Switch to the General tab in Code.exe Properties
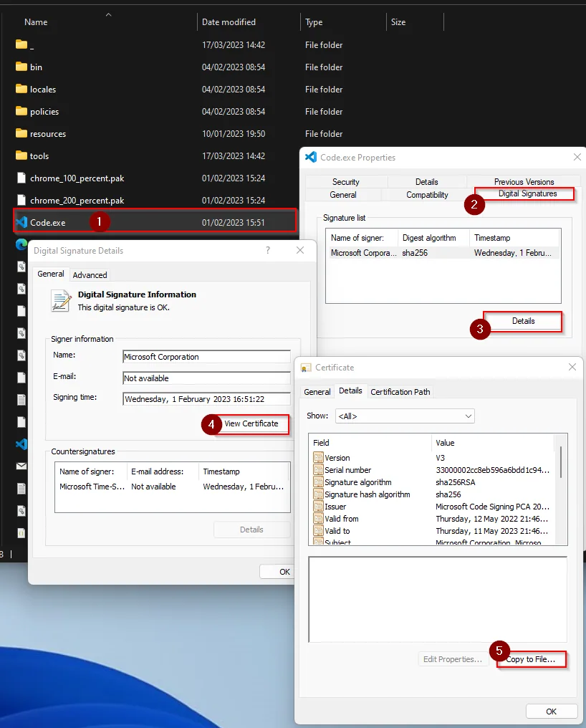 coord(343,194)
